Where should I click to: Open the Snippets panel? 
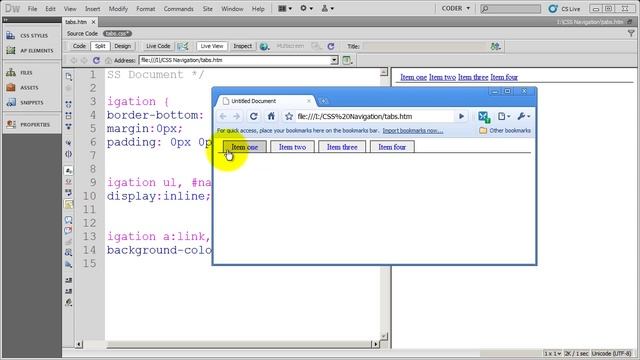(x=24, y=102)
